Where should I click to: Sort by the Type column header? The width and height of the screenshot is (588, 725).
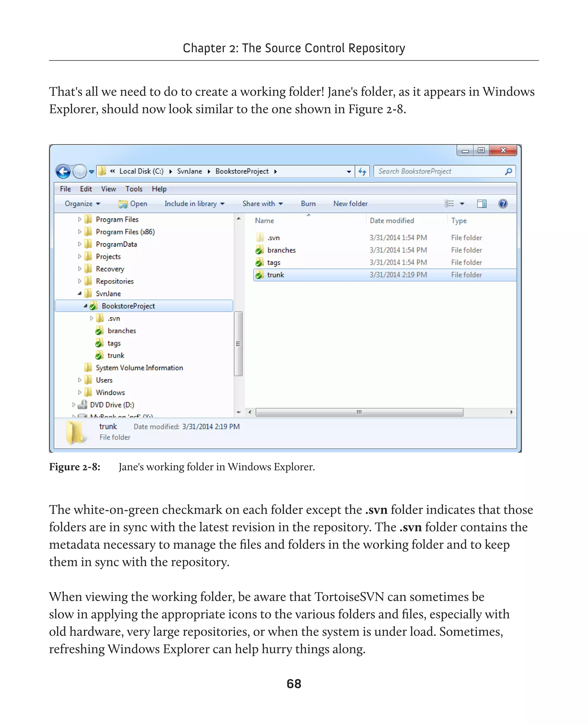(x=459, y=221)
